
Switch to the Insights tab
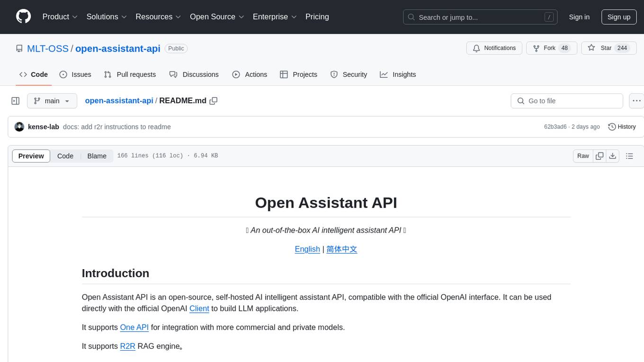398,74
